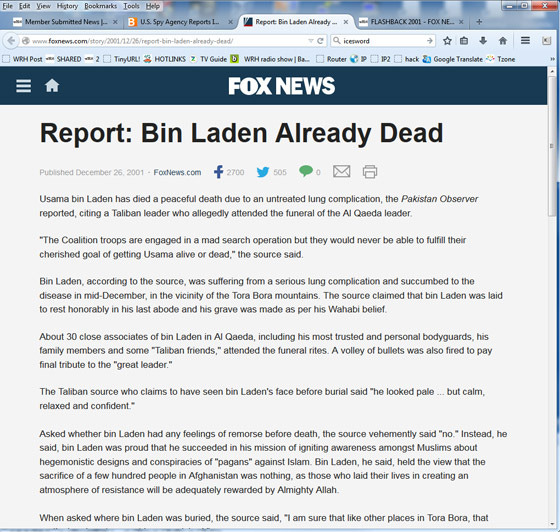
Task: Open the IP2 bookmark
Action: click(381, 59)
